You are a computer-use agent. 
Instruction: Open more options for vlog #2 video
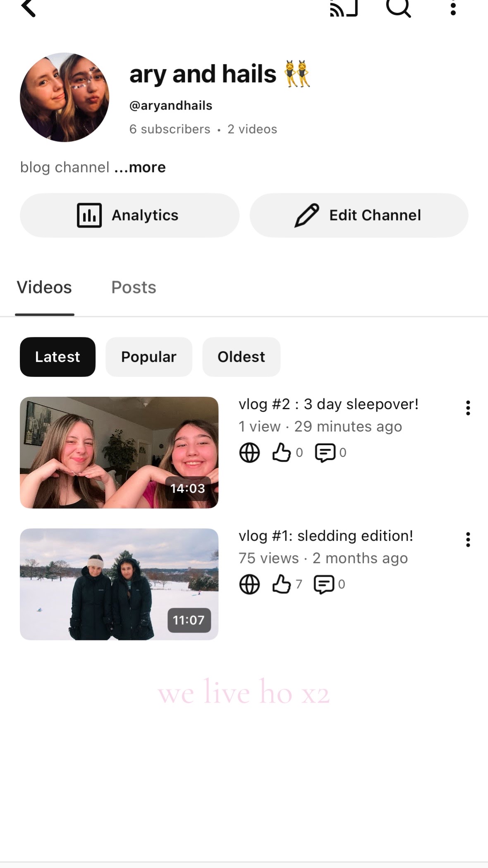(468, 408)
